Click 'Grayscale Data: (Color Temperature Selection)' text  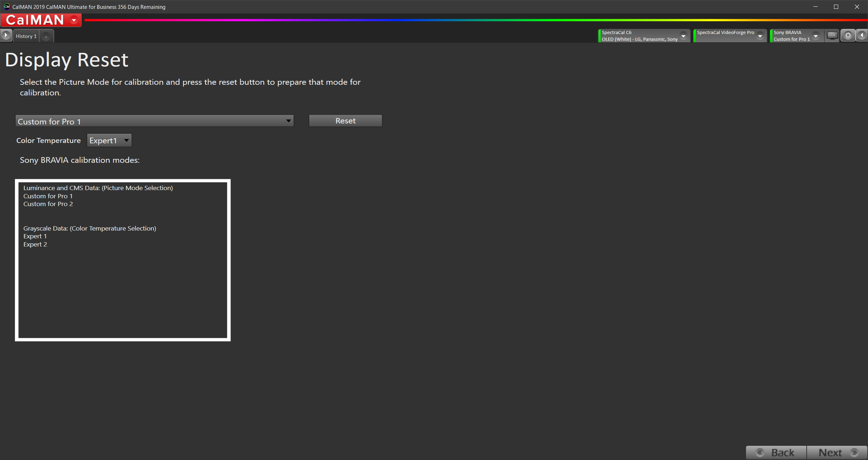click(x=90, y=228)
